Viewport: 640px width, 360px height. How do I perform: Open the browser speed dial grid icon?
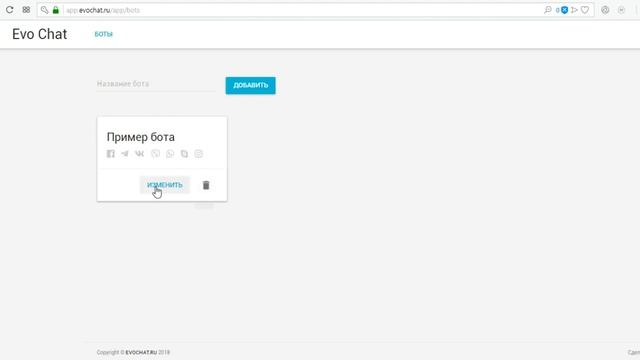[x=26, y=10]
